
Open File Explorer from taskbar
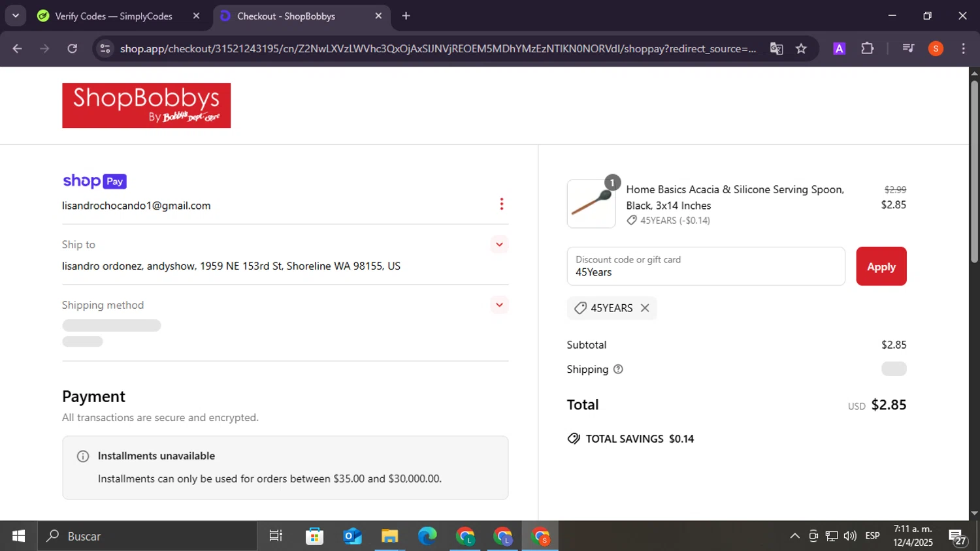390,536
